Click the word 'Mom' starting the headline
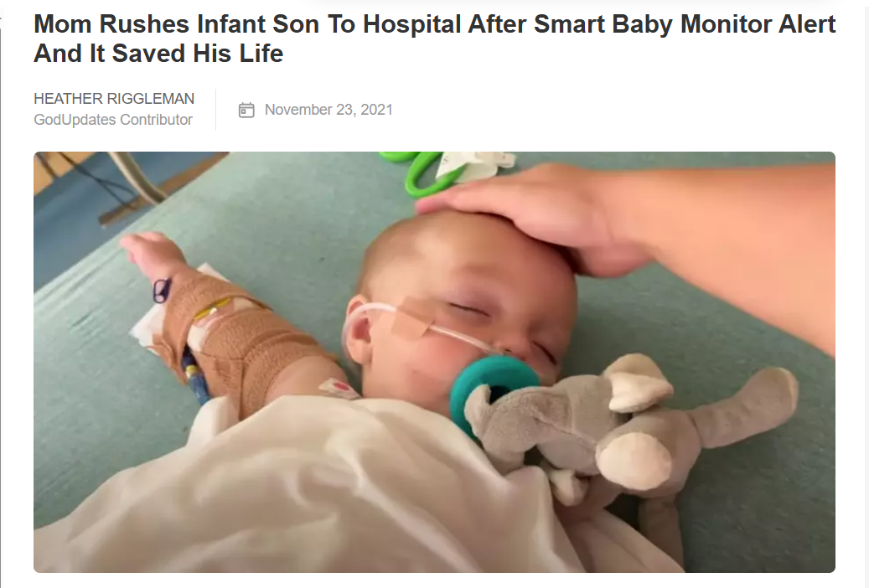Screen dimensions: 869x588 click(63, 24)
